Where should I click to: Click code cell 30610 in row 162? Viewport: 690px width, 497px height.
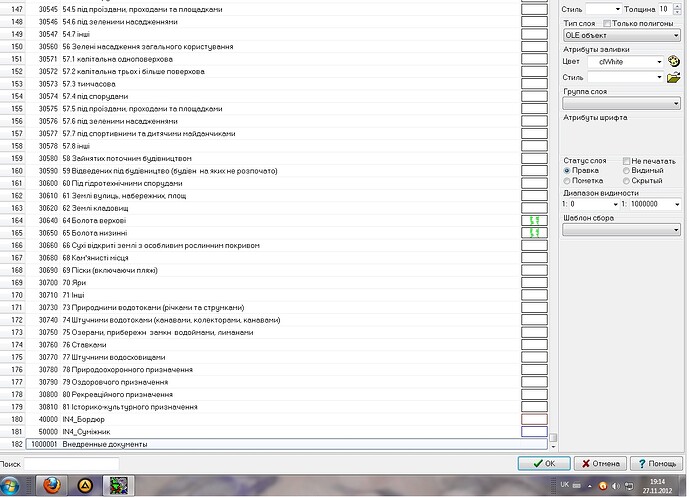pos(48,196)
